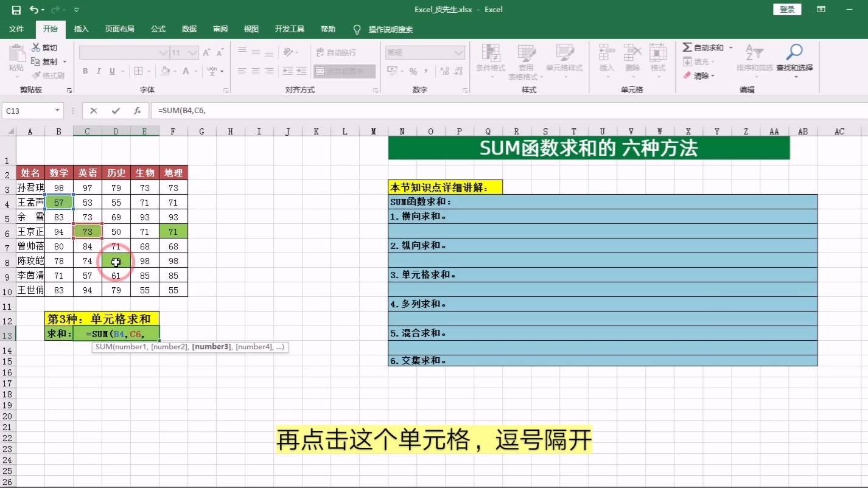Click the Redo arrow in the title bar
The image size is (868, 488).
coord(55,10)
